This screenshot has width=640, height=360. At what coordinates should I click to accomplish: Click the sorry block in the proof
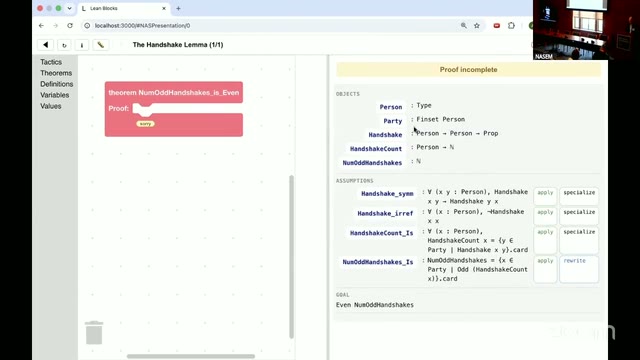coord(145,124)
